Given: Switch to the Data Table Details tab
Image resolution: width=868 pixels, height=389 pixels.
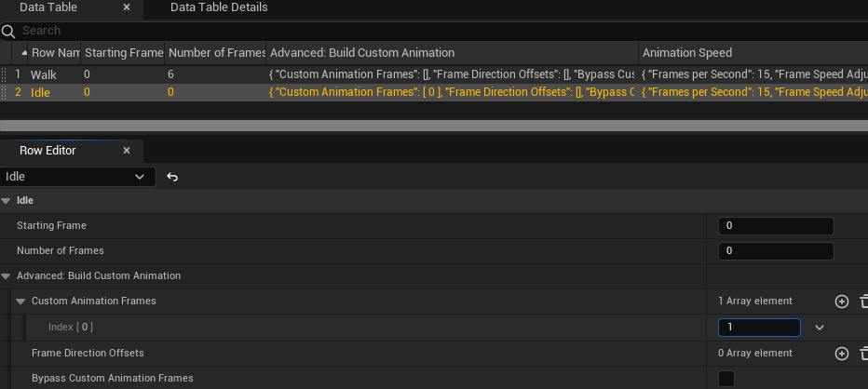Looking at the screenshot, I should (219, 7).
